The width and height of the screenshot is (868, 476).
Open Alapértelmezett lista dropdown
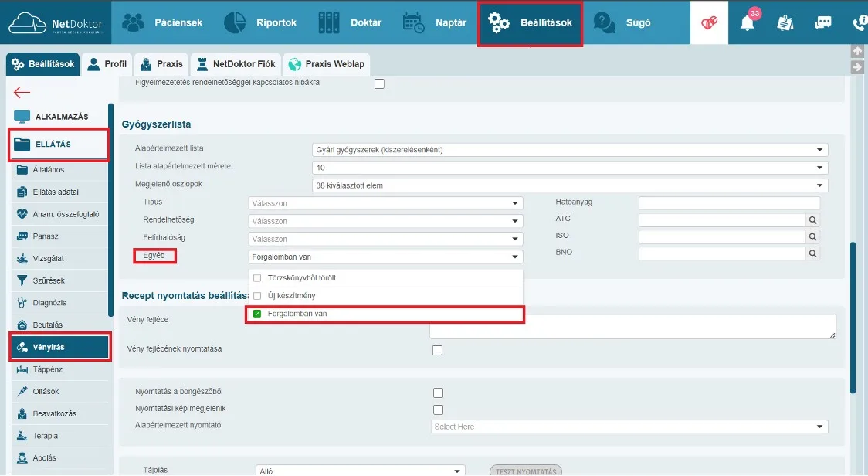click(x=570, y=150)
